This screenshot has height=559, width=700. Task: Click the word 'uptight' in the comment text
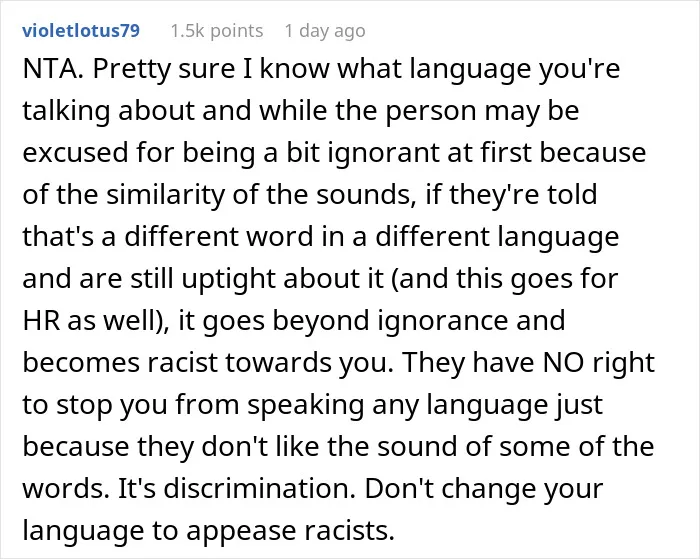tap(229, 279)
